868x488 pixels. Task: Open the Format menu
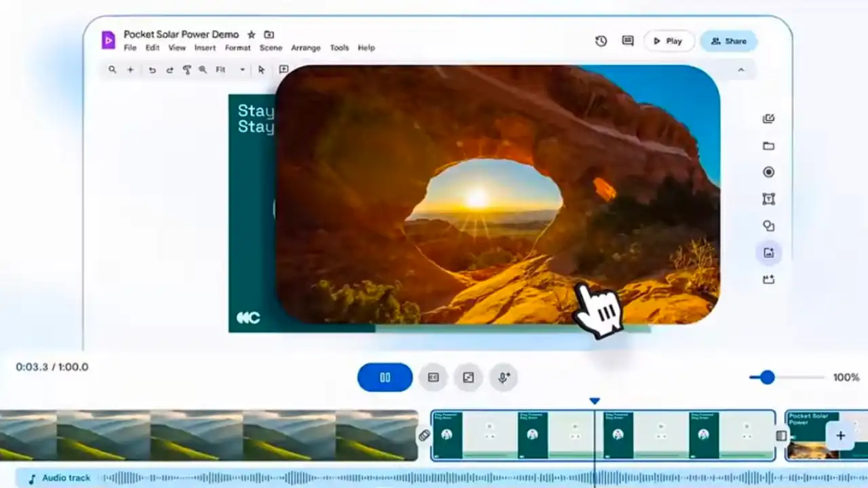click(x=238, y=48)
